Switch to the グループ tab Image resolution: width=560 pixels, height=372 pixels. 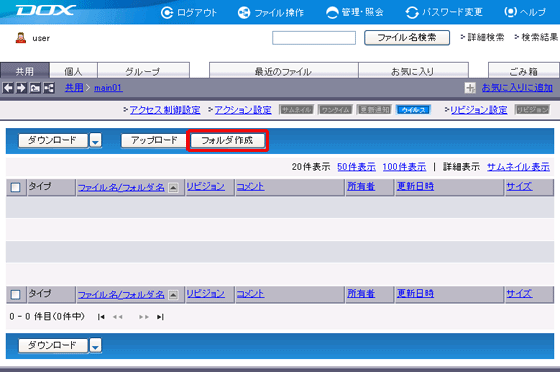(x=143, y=71)
